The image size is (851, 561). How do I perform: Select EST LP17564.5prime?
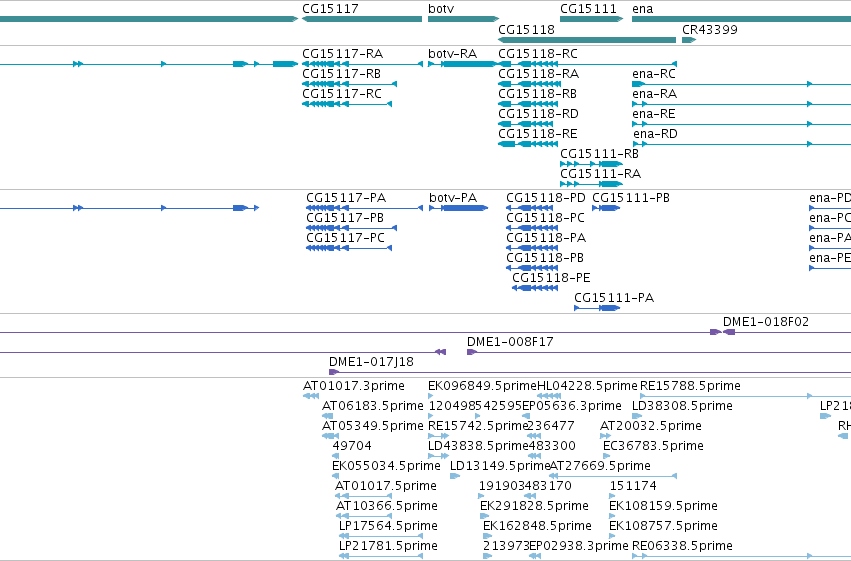point(388,527)
